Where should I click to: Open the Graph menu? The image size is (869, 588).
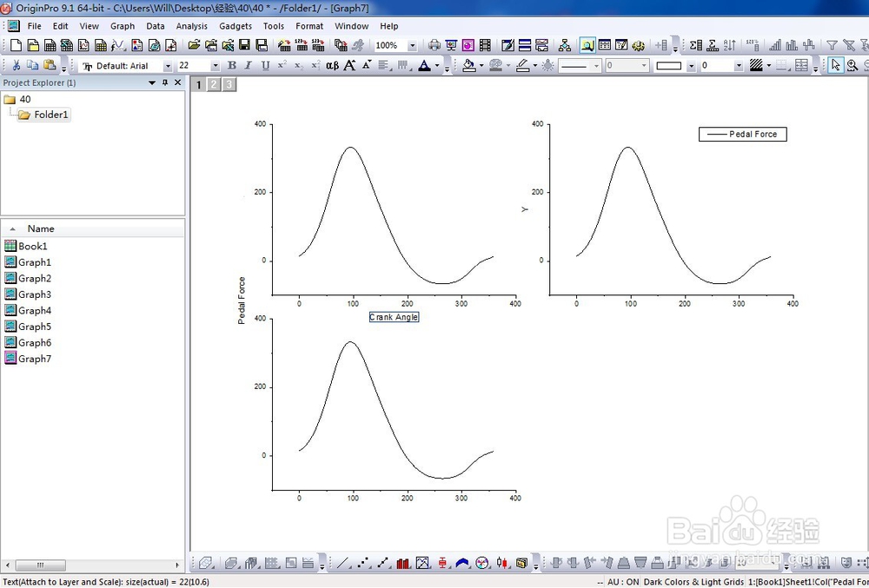[123, 26]
